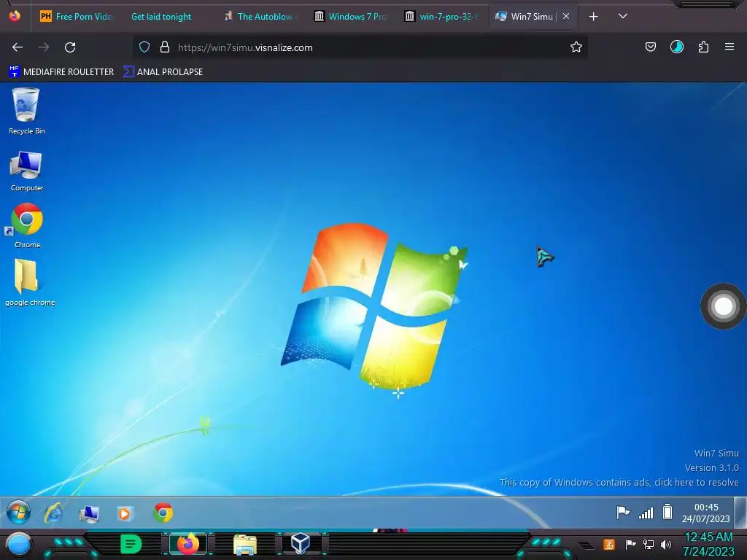Image resolution: width=747 pixels, height=560 pixels.
Task: Click 'This copy of Windows contains ads' link
Action: [x=619, y=483]
